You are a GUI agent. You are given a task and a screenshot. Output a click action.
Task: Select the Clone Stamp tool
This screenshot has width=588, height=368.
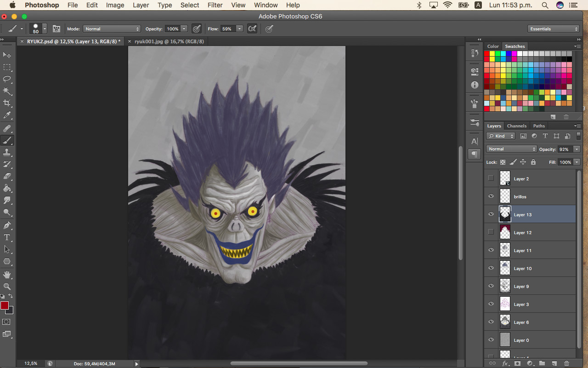(x=7, y=152)
